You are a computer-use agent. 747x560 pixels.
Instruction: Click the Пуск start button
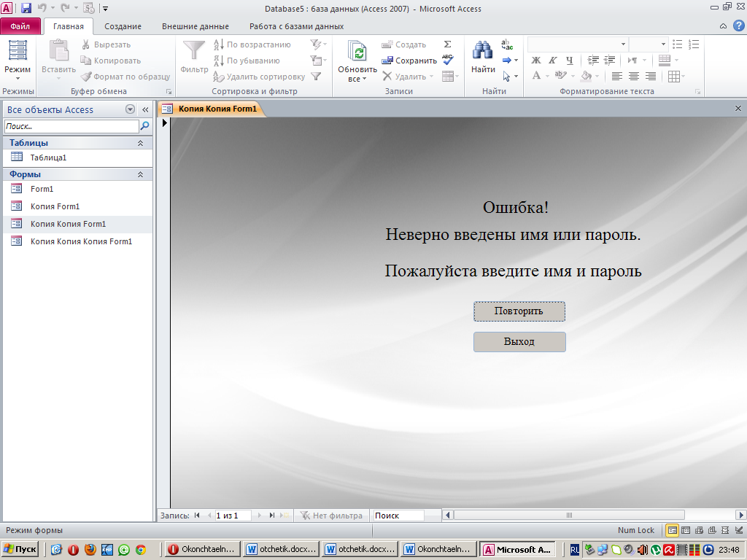click(20, 549)
